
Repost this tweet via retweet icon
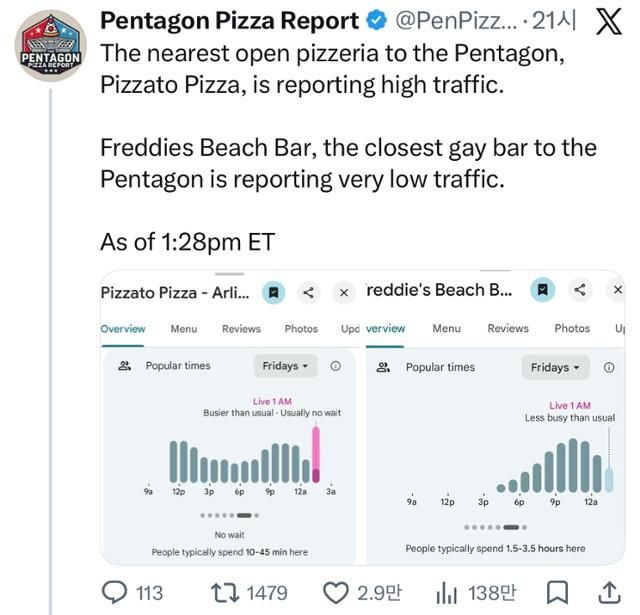(226, 593)
